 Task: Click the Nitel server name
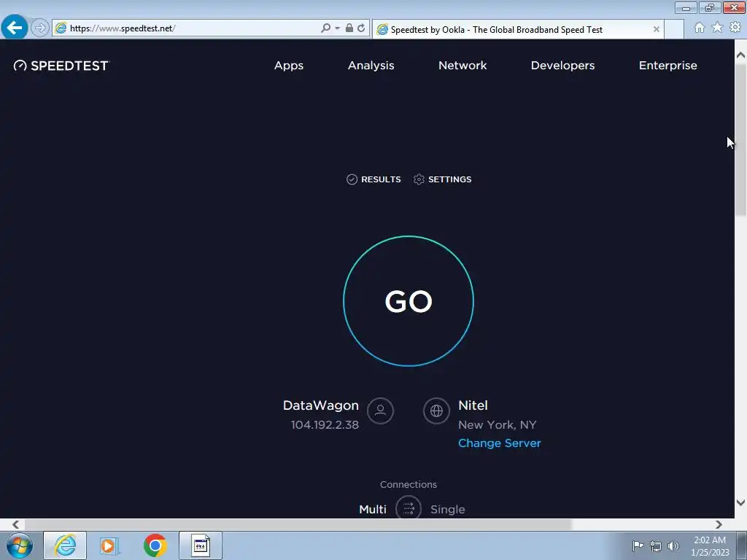tap(473, 405)
